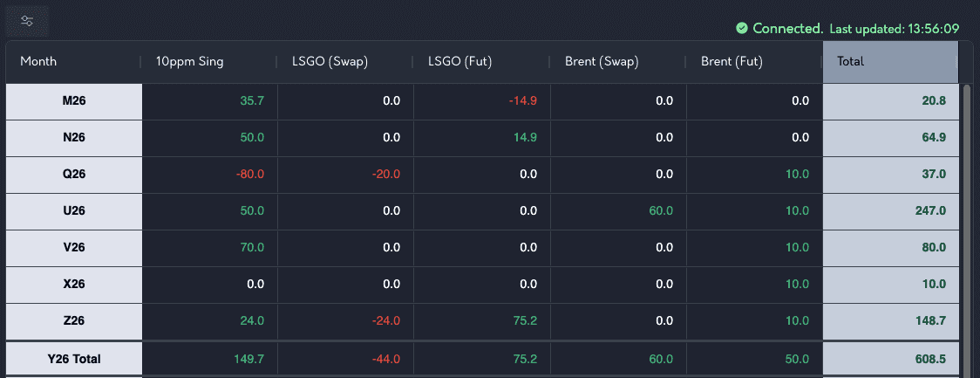This screenshot has height=378, width=980.
Task: Click the green Connected checkmark icon
Action: (742, 28)
